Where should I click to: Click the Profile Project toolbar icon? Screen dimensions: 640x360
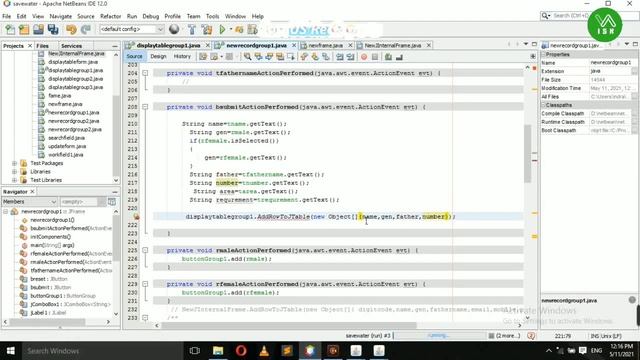[x=253, y=29]
